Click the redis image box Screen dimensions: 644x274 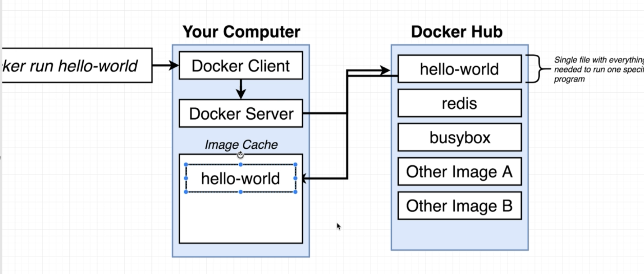[x=459, y=103]
